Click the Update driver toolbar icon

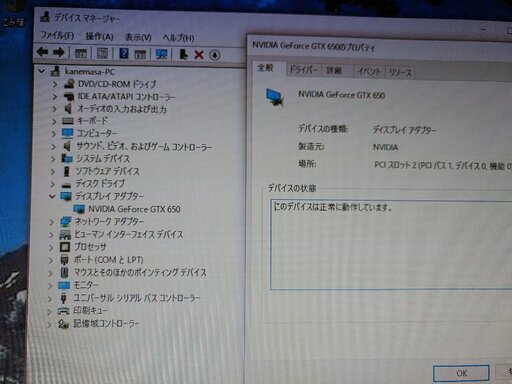coord(183,54)
